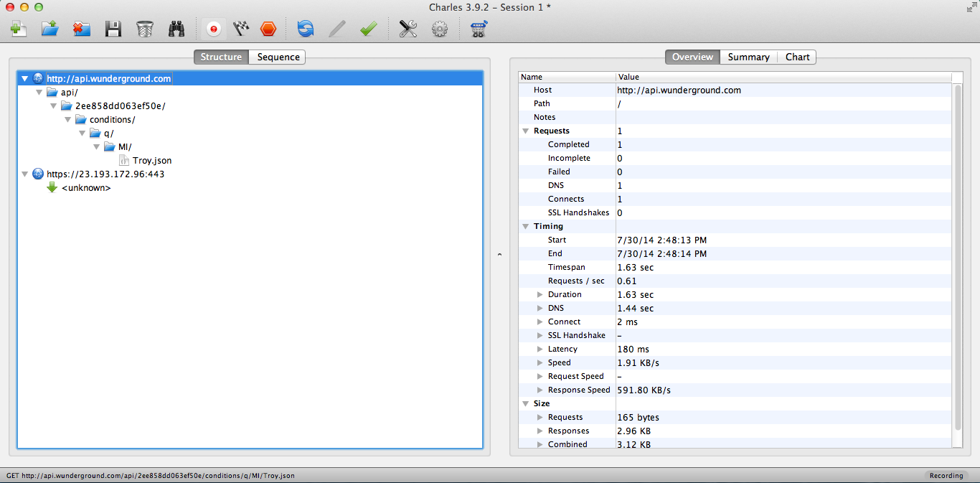This screenshot has height=483, width=980.
Task: Expand the DNS timing row
Action: tap(540, 309)
